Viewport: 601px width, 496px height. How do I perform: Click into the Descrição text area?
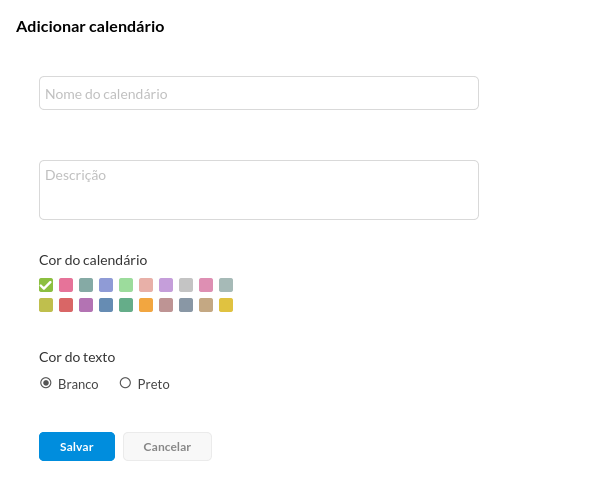coord(259,189)
